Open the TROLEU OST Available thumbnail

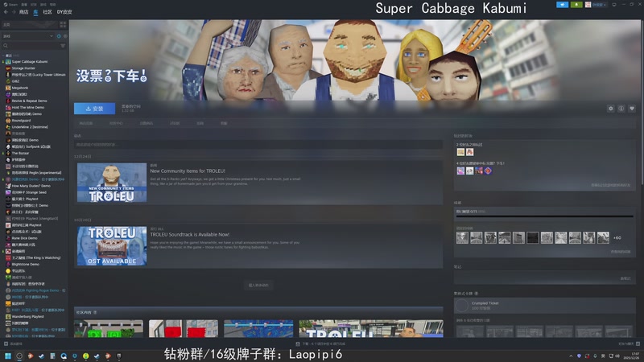click(112, 246)
